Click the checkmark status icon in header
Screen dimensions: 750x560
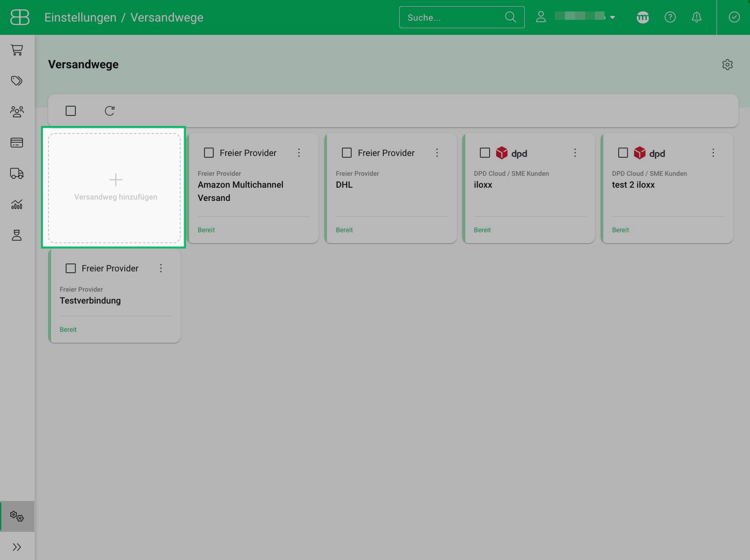(x=734, y=17)
